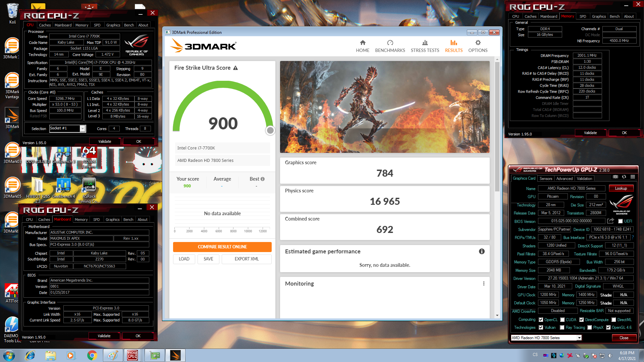Open STRESS TESTS in 3DMark
644x362 pixels.
click(425, 46)
